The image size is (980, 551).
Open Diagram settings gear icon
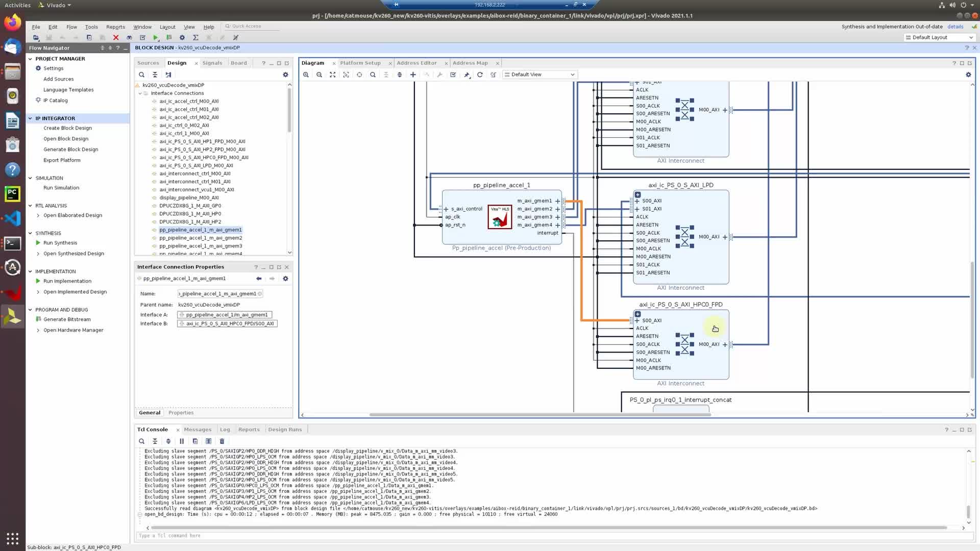(x=968, y=74)
